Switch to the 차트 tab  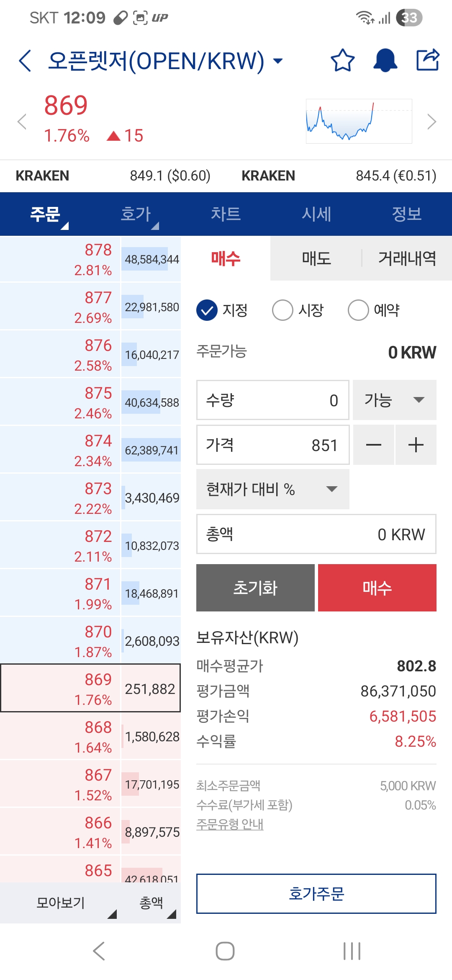pyautogui.click(x=226, y=214)
